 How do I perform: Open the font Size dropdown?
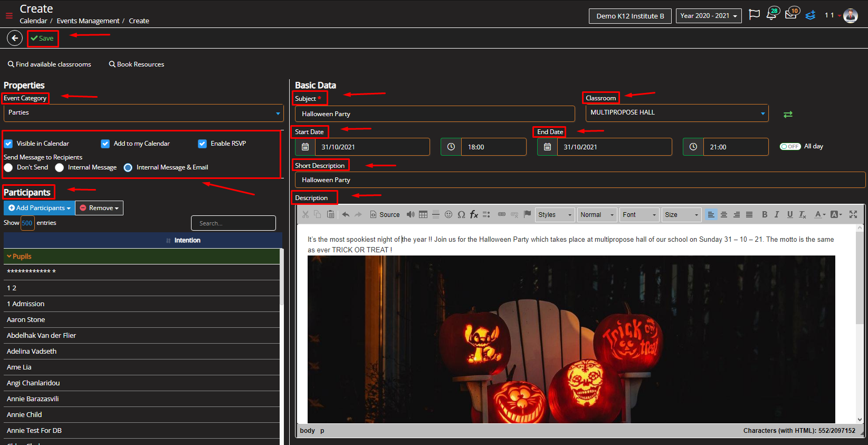tap(682, 214)
